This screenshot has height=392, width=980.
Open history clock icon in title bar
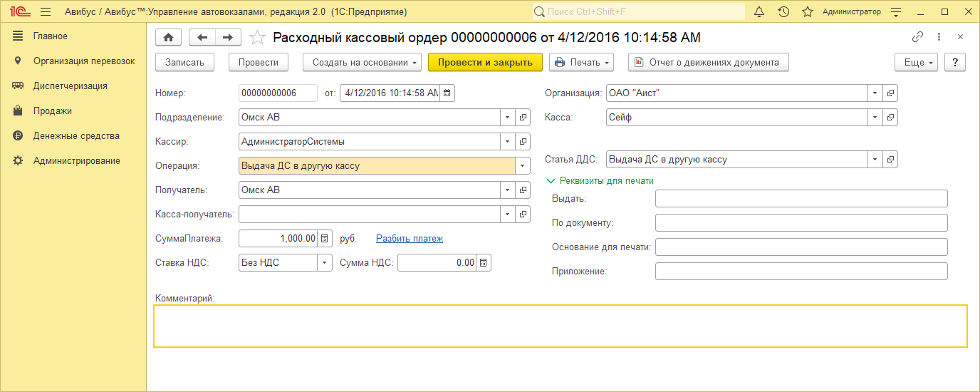[783, 12]
